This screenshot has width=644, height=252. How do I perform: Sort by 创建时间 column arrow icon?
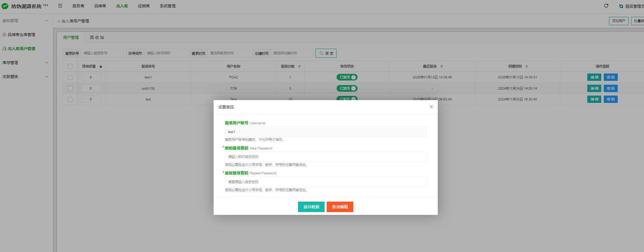click(x=527, y=66)
